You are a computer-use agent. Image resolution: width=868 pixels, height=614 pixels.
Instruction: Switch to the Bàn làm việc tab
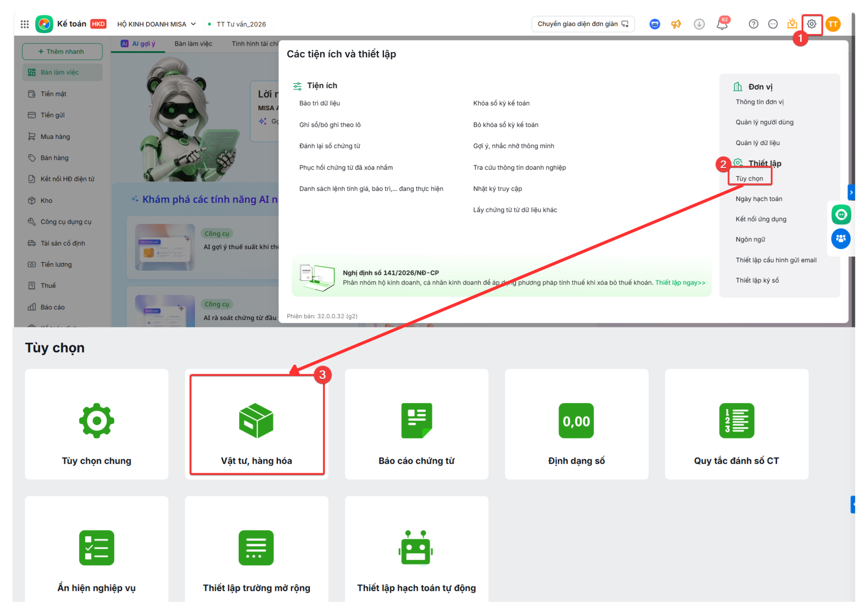point(194,43)
